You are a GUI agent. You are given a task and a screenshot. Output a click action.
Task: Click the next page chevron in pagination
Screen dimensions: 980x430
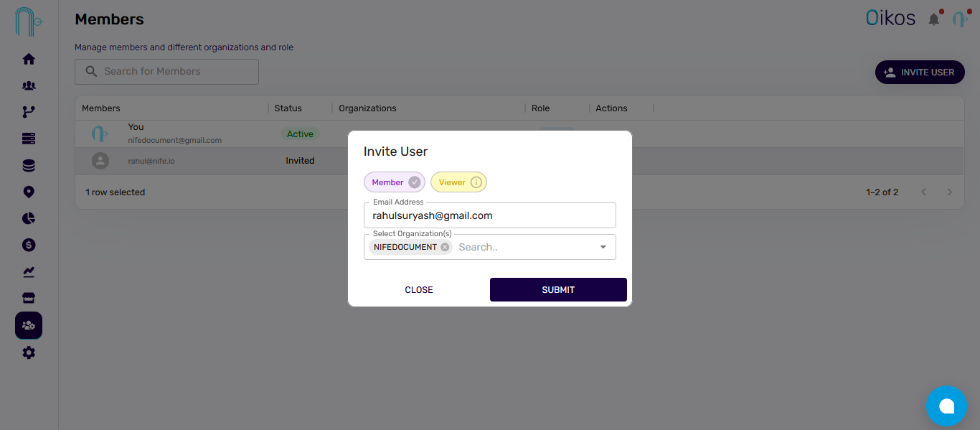949,192
